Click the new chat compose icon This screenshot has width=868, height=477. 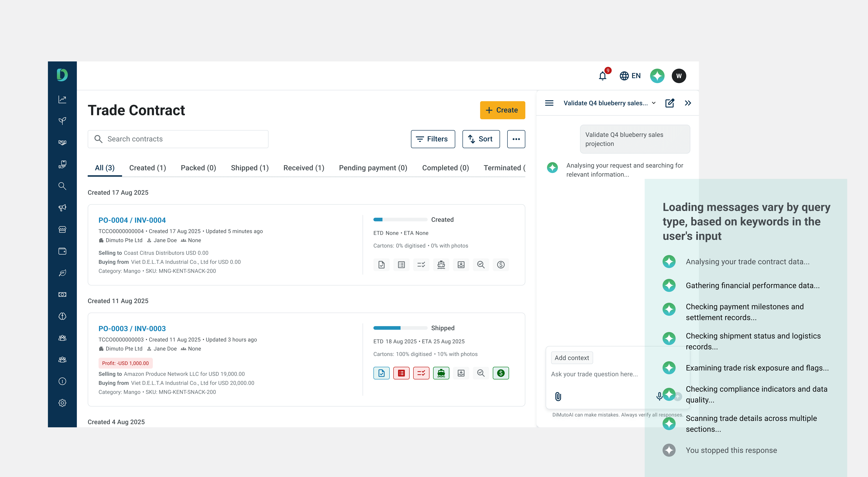(x=670, y=103)
